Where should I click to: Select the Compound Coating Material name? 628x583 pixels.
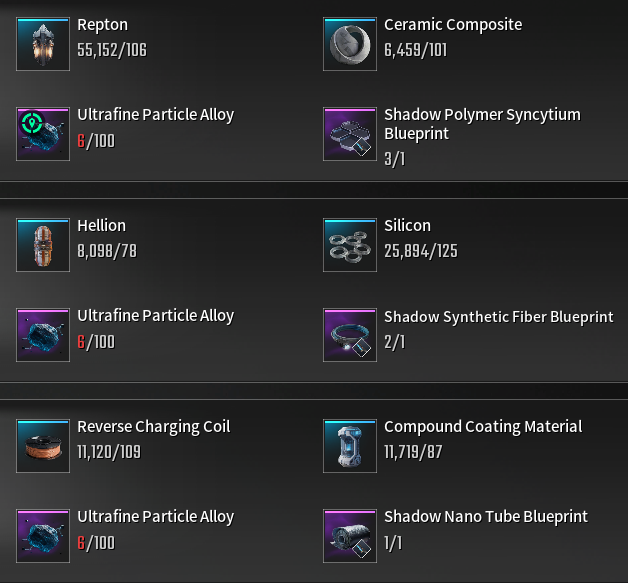tap(482, 427)
